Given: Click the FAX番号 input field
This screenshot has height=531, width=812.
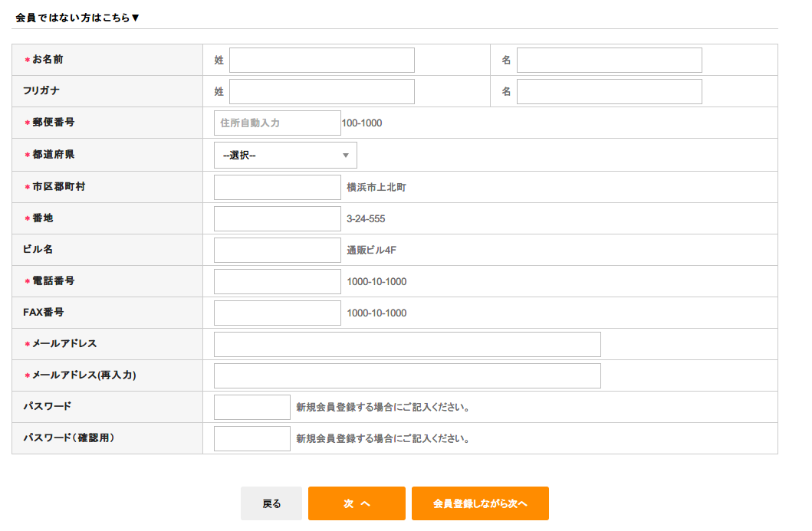Looking at the screenshot, I should coord(277,313).
